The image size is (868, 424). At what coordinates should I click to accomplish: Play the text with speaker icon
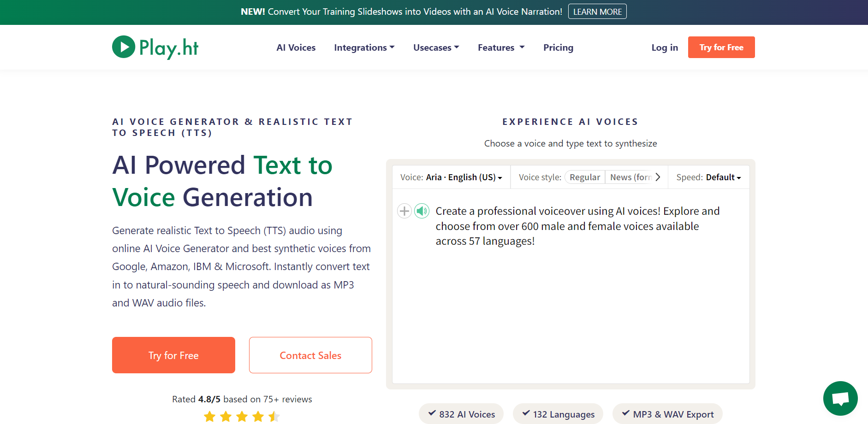pos(422,211)
